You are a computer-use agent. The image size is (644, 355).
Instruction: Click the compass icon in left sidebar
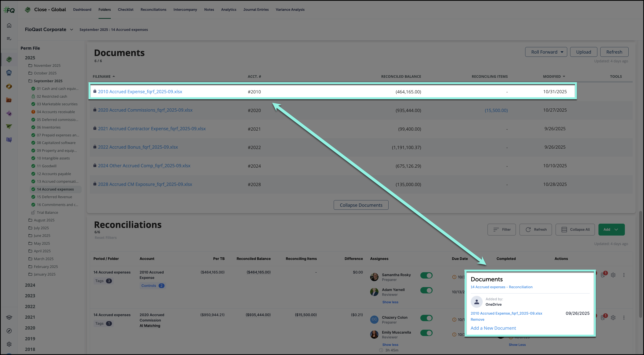tap(9, 331)
